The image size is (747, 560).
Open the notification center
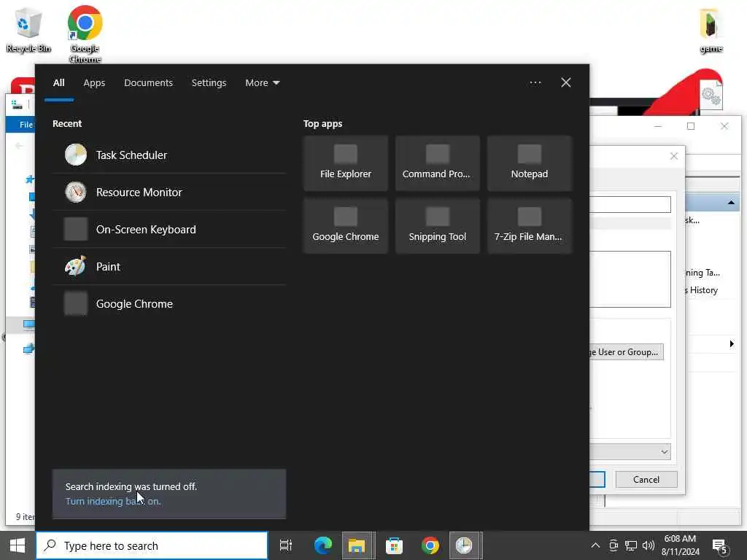pos(720,547)
